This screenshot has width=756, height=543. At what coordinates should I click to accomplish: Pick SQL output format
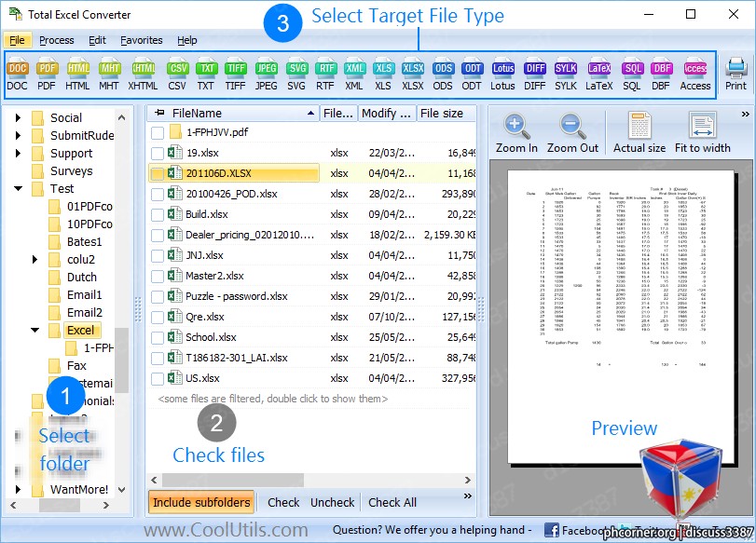pyautogui.click(x=632, y=75)
